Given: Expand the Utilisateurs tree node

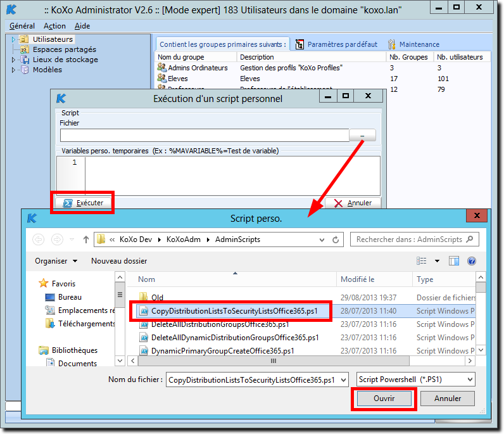Looking at the screenshot, I should coord(13,39).
